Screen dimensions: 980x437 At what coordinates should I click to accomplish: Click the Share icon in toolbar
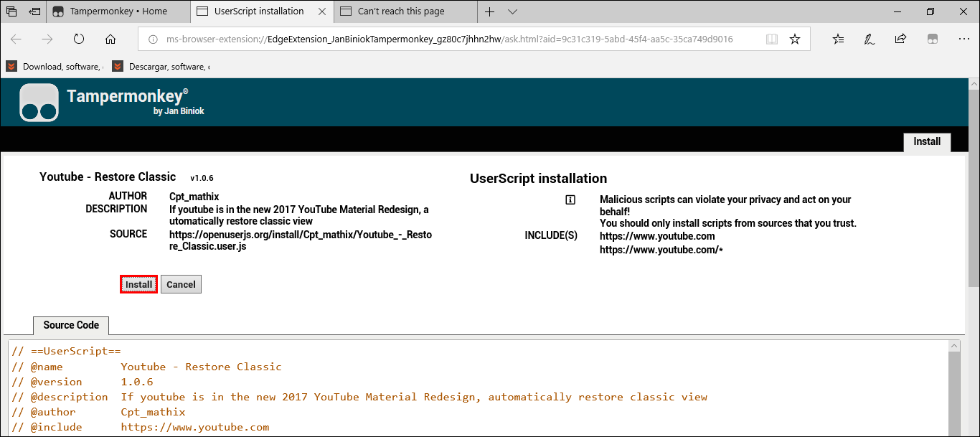point(901,39)
